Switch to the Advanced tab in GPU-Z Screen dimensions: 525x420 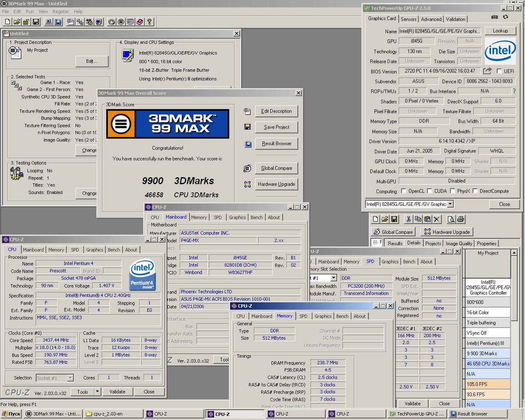tap(431, 19)
